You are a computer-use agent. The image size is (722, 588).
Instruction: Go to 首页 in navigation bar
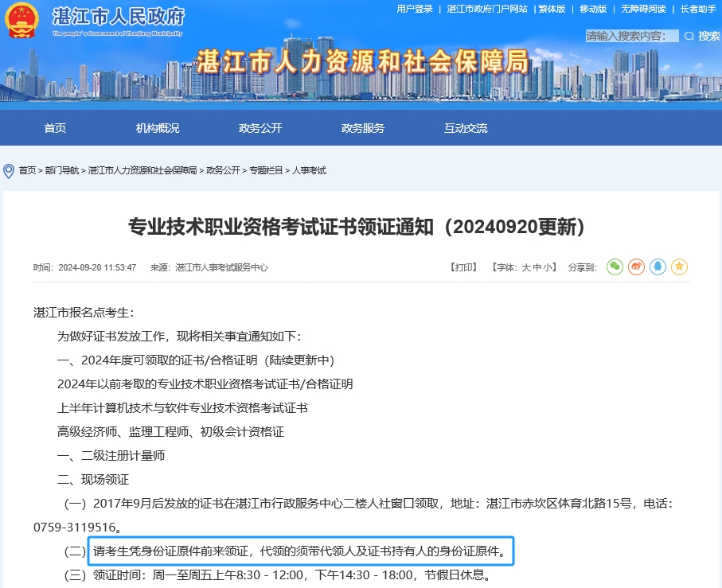55,128
